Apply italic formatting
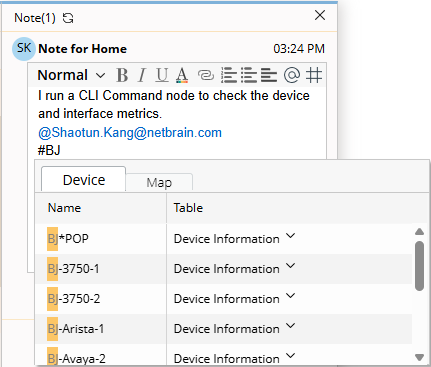The image size is (431, 367). coord(142,75)
